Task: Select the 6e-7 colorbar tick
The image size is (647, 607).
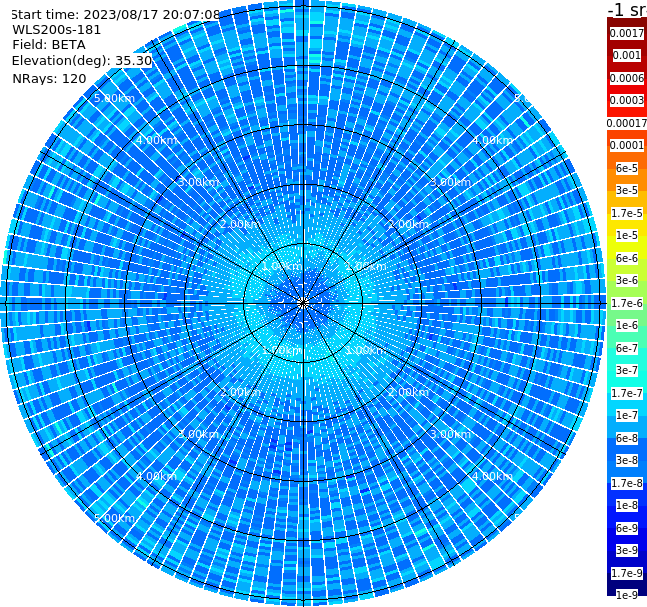Action: tap(627, 348)
